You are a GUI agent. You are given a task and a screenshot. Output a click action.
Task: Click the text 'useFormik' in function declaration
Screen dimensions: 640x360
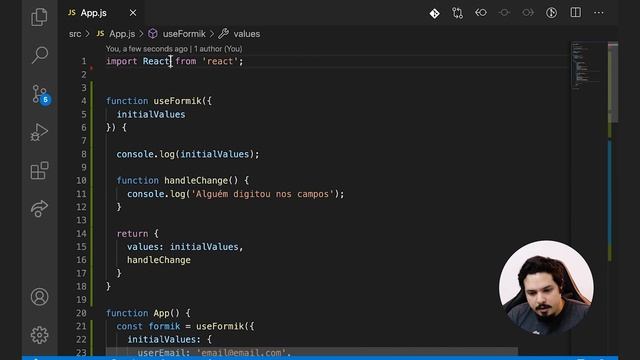[177, 101]
